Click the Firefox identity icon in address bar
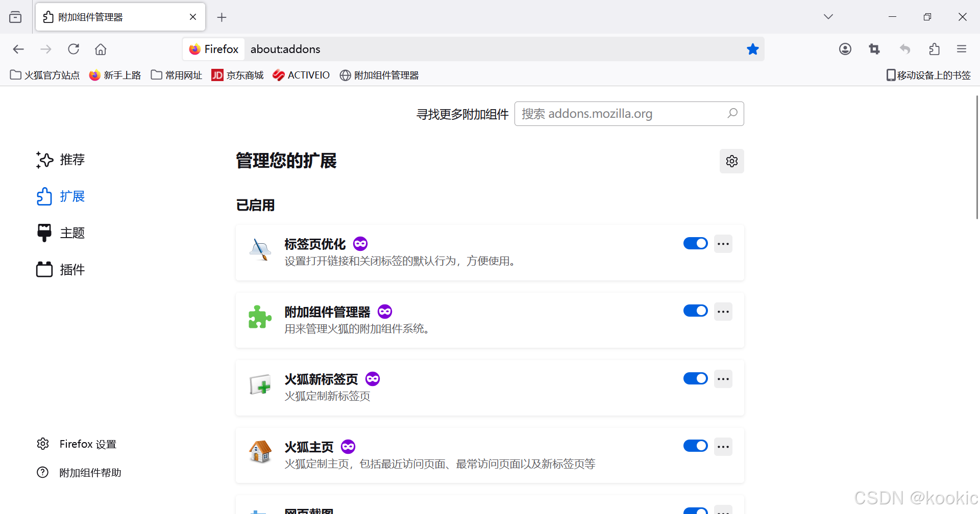This screenshot has height=514, width=980. (214, 49)
